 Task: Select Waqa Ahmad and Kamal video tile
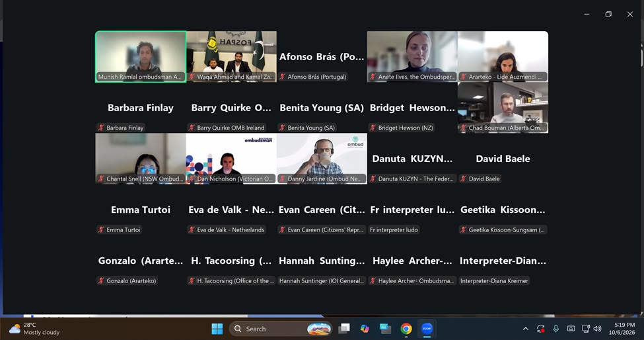(x=231, y=57)
